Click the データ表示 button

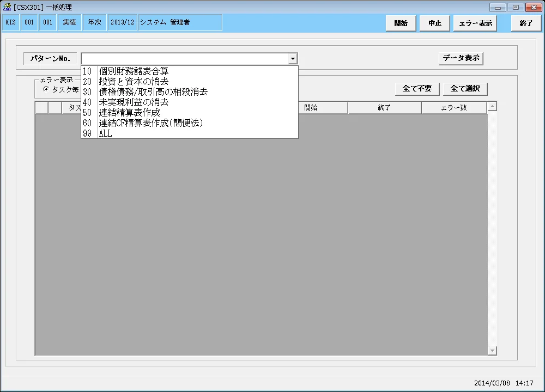(x=461, y=58)
